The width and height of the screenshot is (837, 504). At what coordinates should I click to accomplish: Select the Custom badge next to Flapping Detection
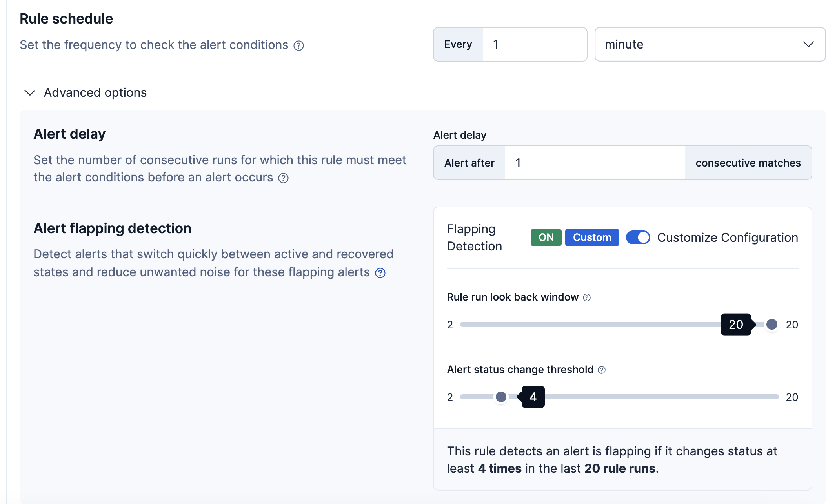pos(592,237)
